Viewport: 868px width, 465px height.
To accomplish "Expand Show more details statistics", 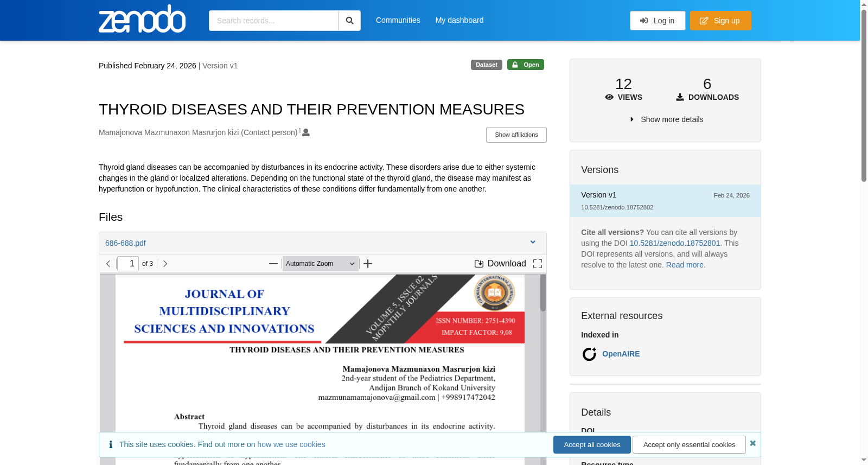I will [x=666, y=119].
